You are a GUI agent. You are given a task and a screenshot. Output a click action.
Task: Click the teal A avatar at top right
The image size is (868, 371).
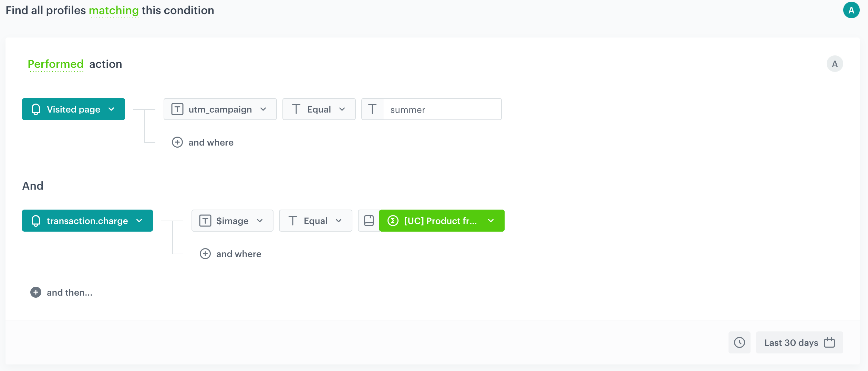pos(851,10)
